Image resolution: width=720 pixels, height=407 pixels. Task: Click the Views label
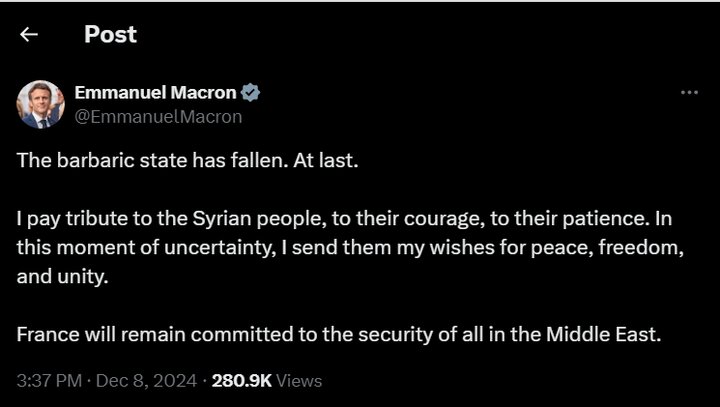[298, 381]
